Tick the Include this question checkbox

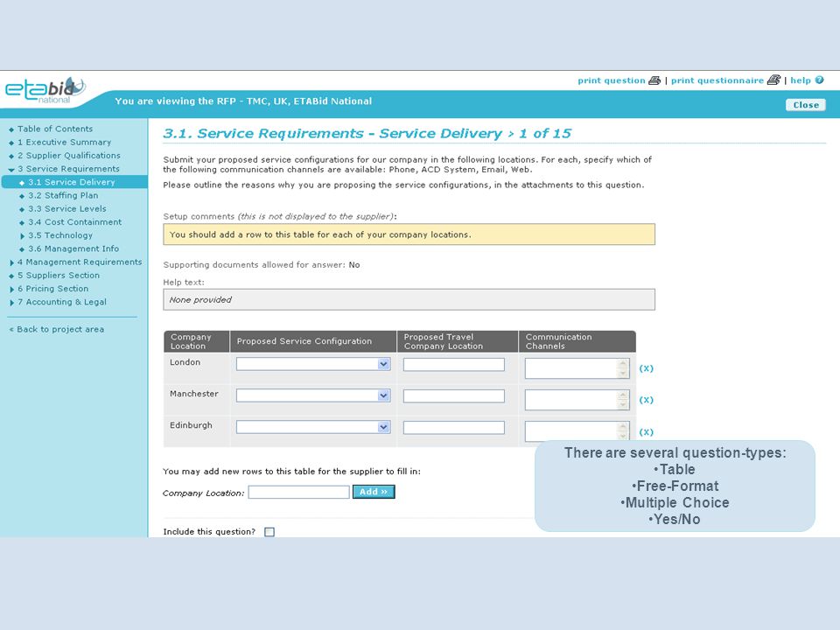(269, 532)
